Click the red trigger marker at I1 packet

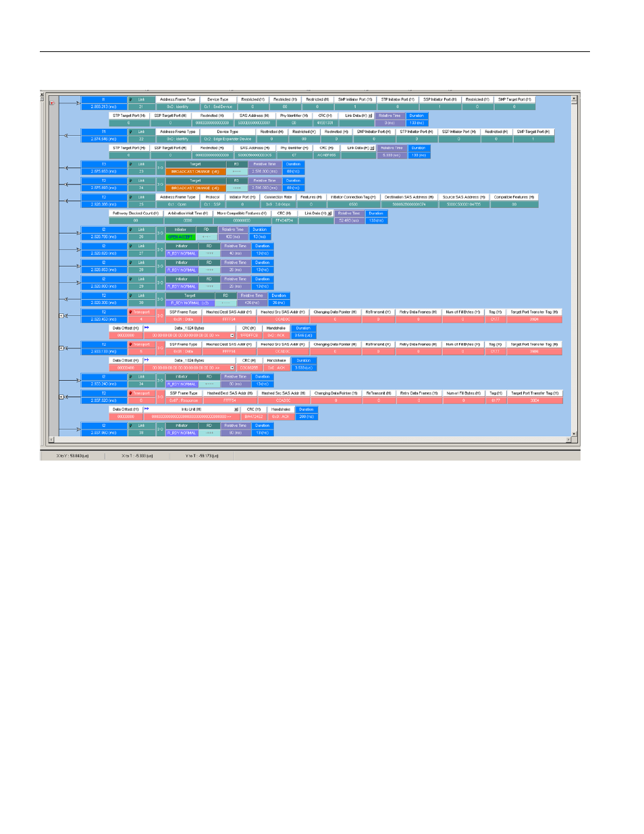point(51,103)
